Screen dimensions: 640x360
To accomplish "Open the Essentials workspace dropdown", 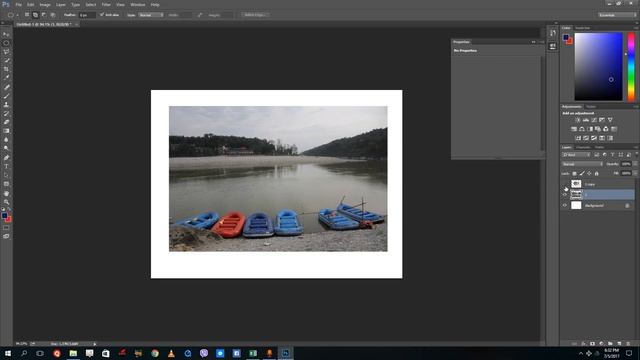I will (617, 15).
